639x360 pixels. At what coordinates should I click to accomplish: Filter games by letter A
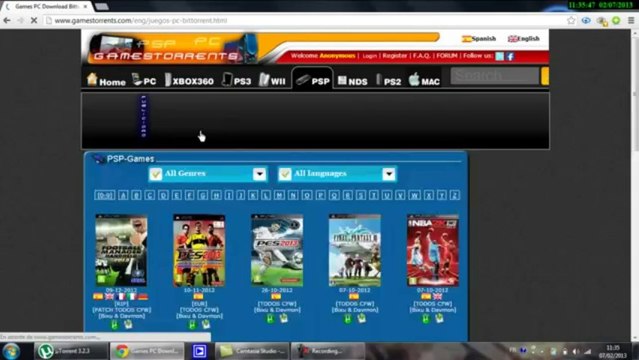[x=123, y=195]
